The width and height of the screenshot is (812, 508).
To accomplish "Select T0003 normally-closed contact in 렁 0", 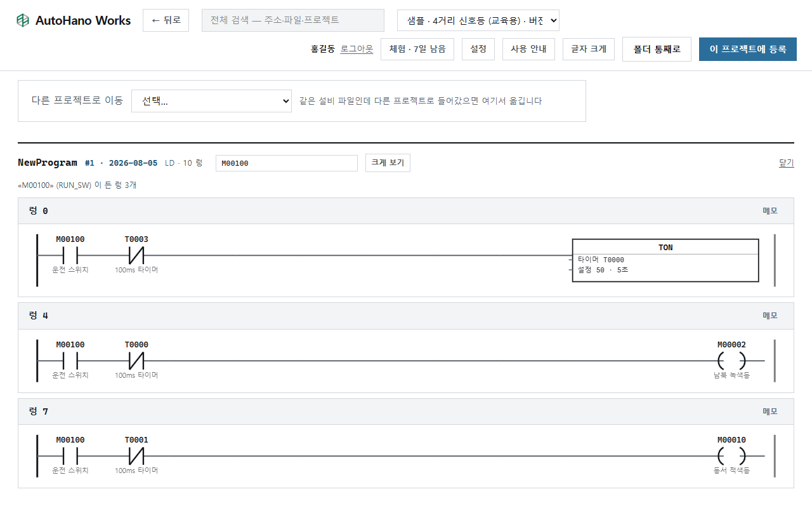I will 136,255.
